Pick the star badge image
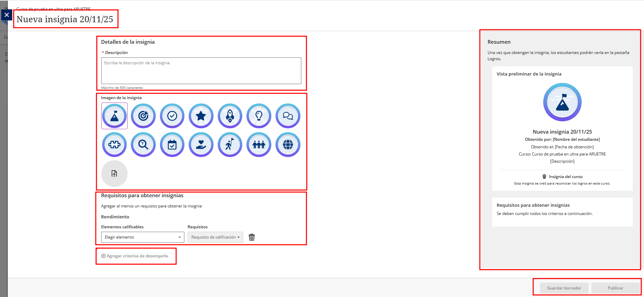 pos(201,116)
